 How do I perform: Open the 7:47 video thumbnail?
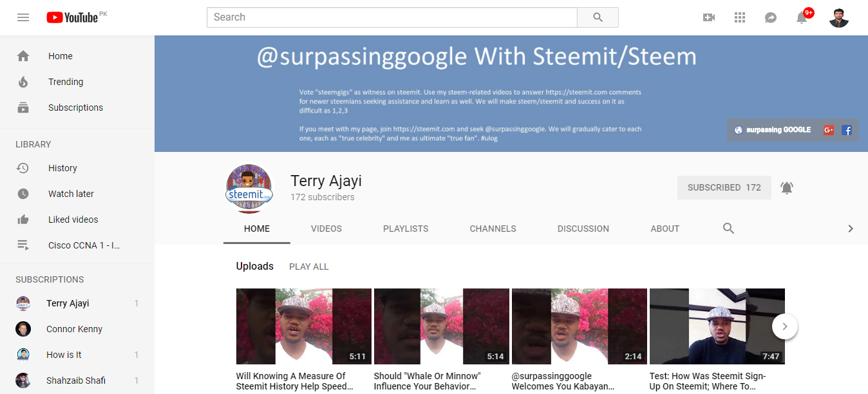717,326
